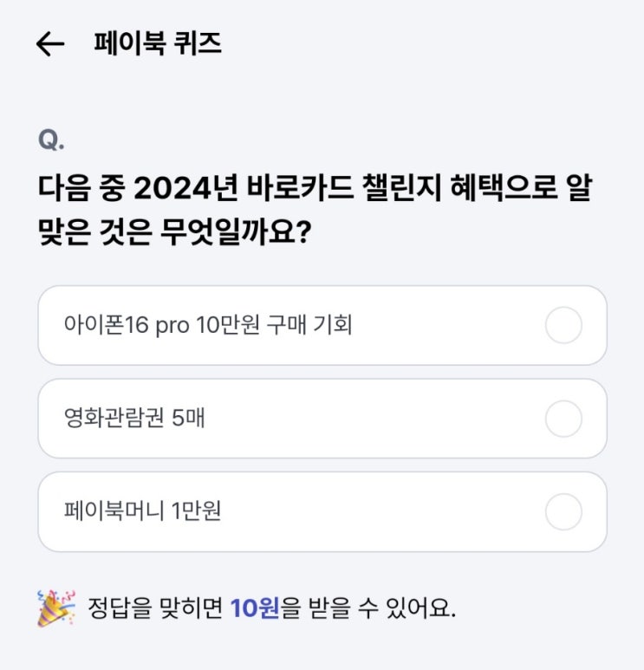Screen dimensions: 644x670
Task: Tap the party popper emoji icon
Action: point(56,608)
